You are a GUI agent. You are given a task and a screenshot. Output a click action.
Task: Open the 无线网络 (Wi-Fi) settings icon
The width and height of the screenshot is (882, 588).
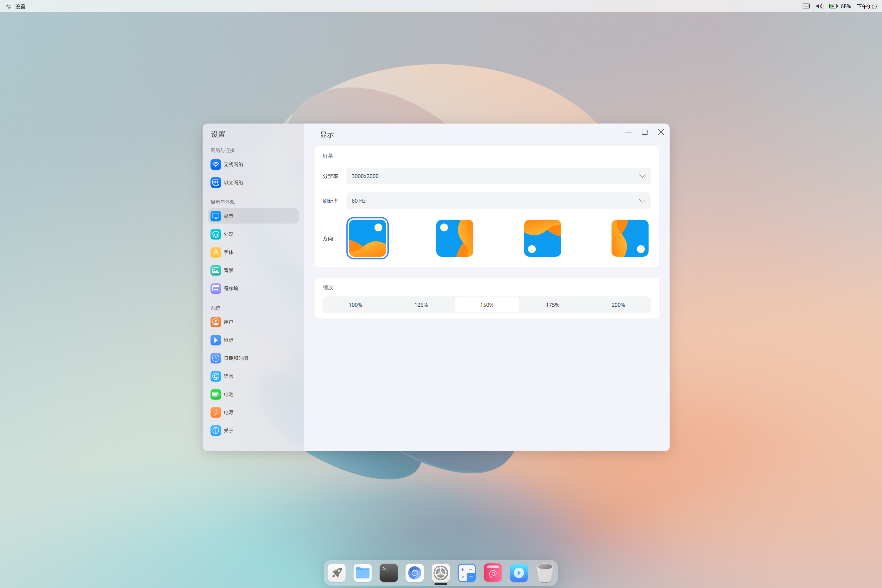(216, 164)
